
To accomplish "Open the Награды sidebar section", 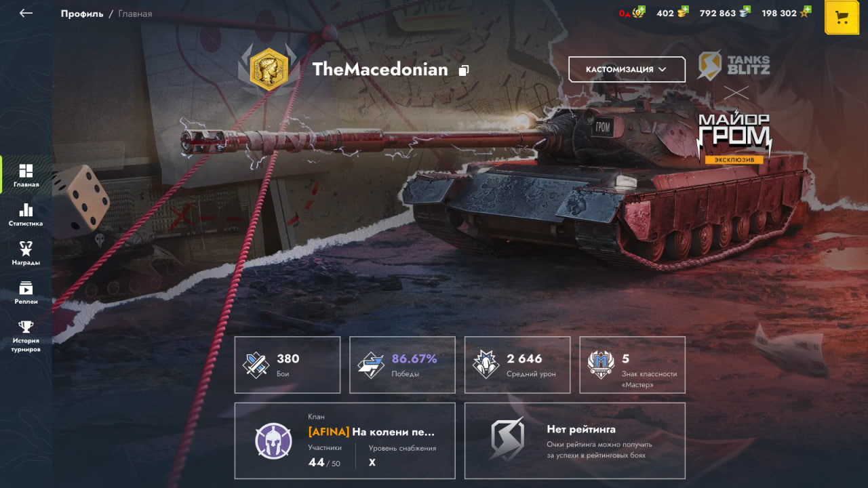I will [x=26, y=253].
